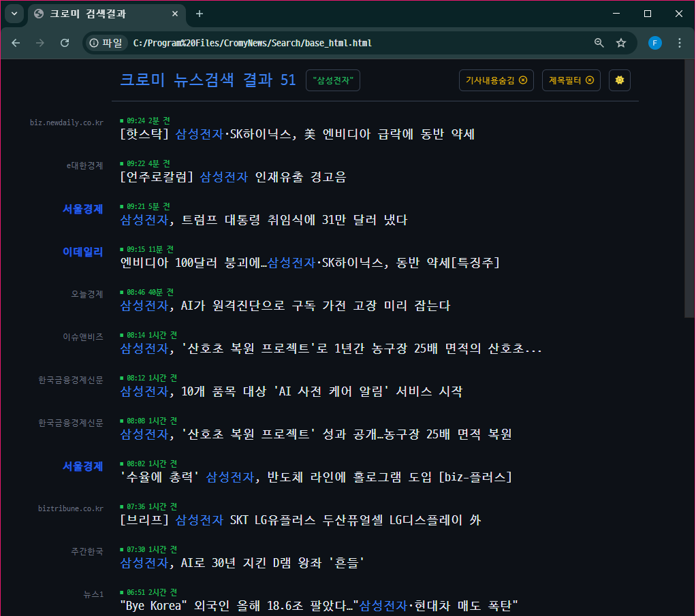Go back using the browser back arrow
This screenshot has height=616, width=696.
[16, 42]
